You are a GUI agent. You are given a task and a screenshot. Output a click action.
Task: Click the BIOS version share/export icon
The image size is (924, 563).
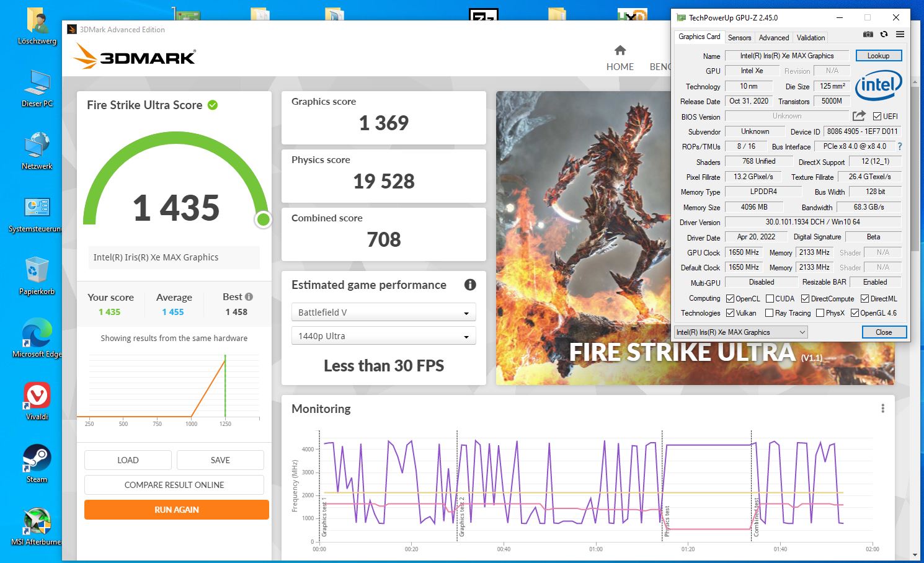[859, 116]
